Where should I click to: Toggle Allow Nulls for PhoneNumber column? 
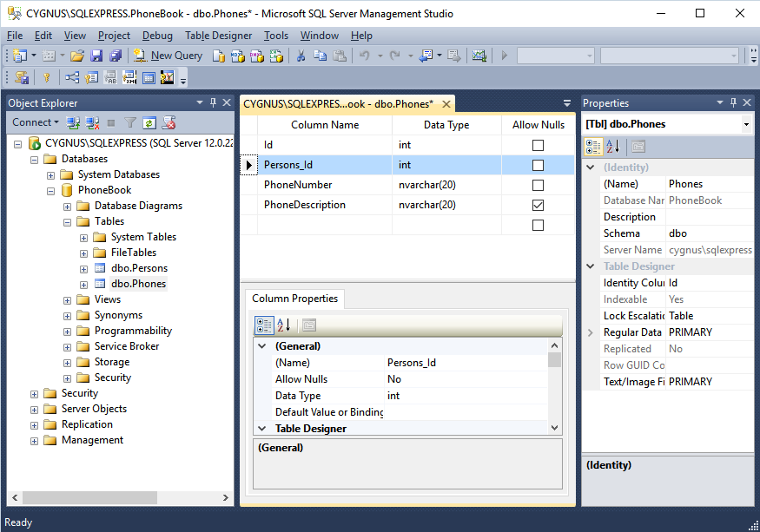click(x=538, y=185)
